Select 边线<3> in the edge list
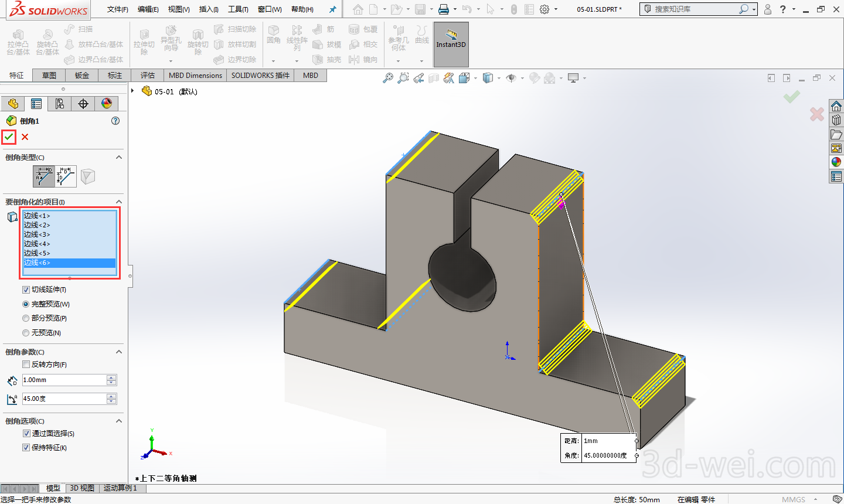The width and height of the screenshot is (844, 504). point(37,234)
